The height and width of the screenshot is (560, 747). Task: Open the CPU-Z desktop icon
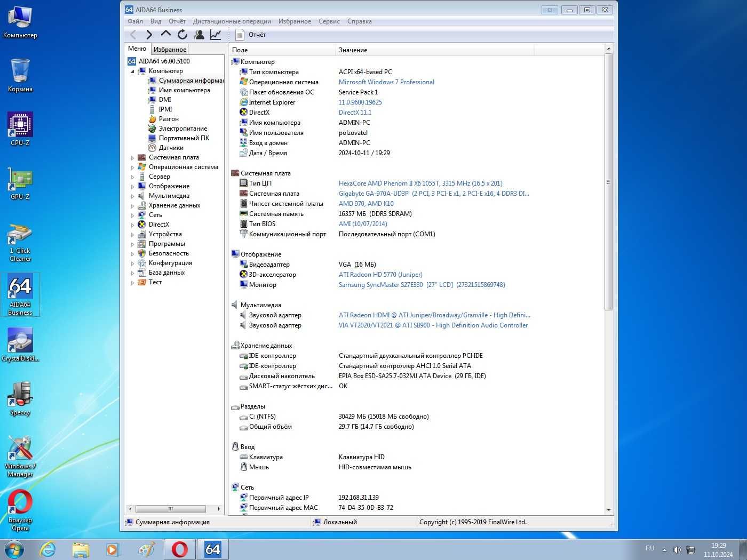pos(20,129)
